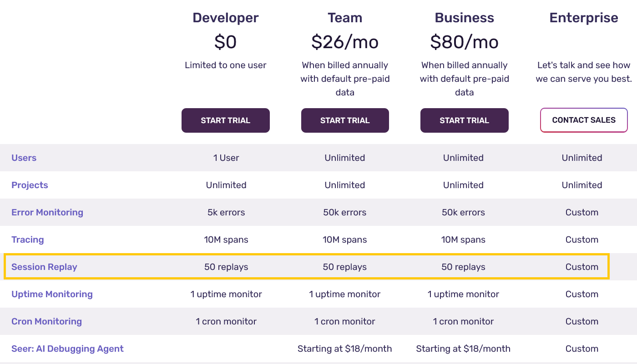Click the Cron Monitoring link
Viewport: 637px width, 364px height.
46,321
